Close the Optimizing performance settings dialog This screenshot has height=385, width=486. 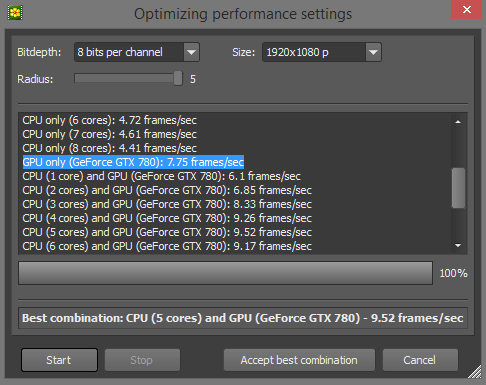click(x=467, y=9)
